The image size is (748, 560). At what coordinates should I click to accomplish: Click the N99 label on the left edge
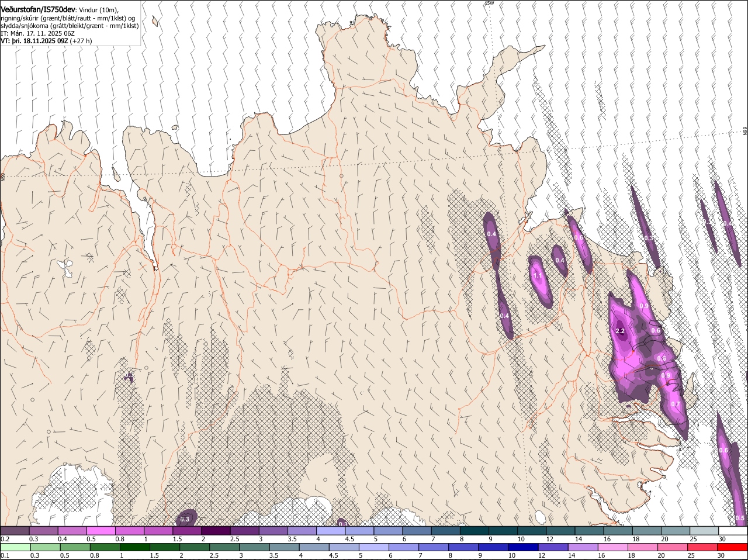click(x=2, y=176)
